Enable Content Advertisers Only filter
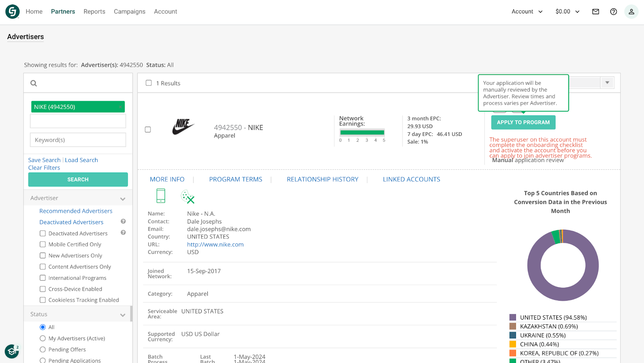The width and height of the screenshot is (644, 363). 43,267
